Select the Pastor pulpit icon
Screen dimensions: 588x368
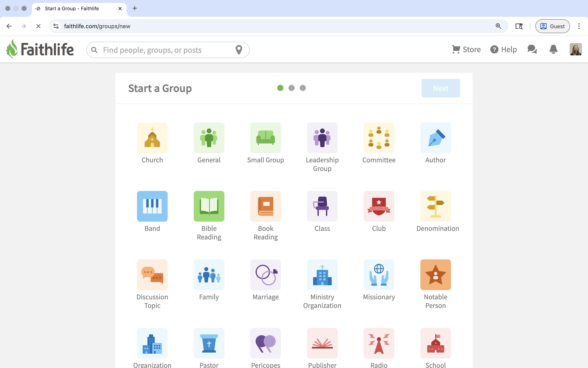pyautogui.click(x=209, y=343)
